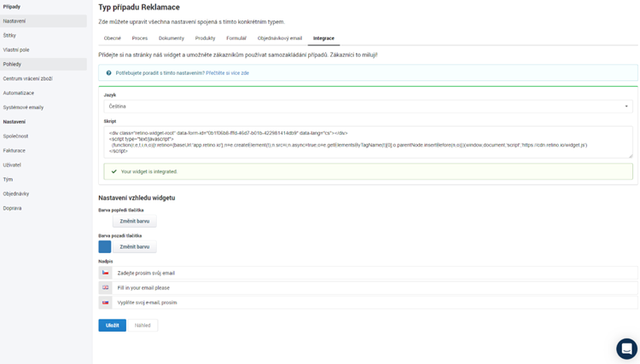This screenshot has height=364, width=640.
Task: Select the Formulář tab
Action: click(x=236, y=38)
